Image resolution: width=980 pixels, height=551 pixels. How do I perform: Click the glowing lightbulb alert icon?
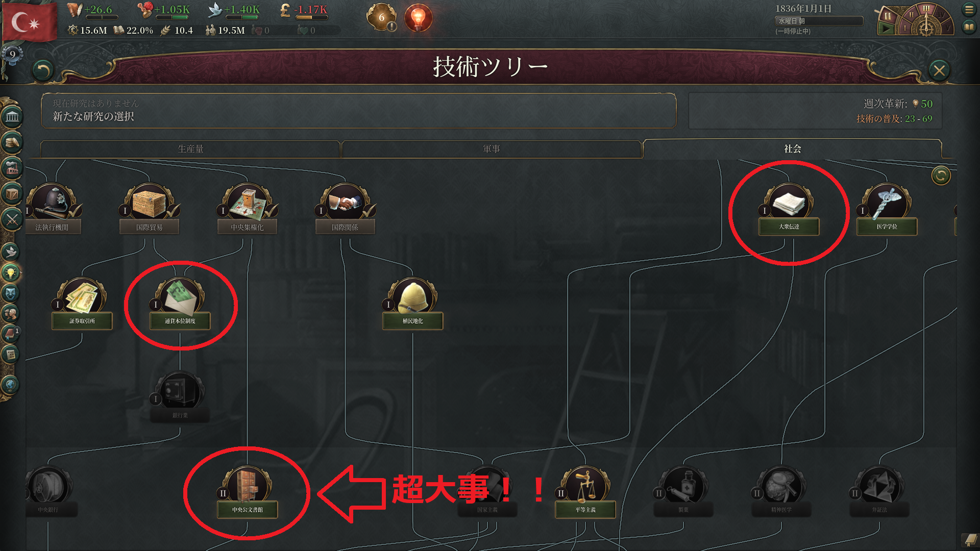click(x=418, y=18)
